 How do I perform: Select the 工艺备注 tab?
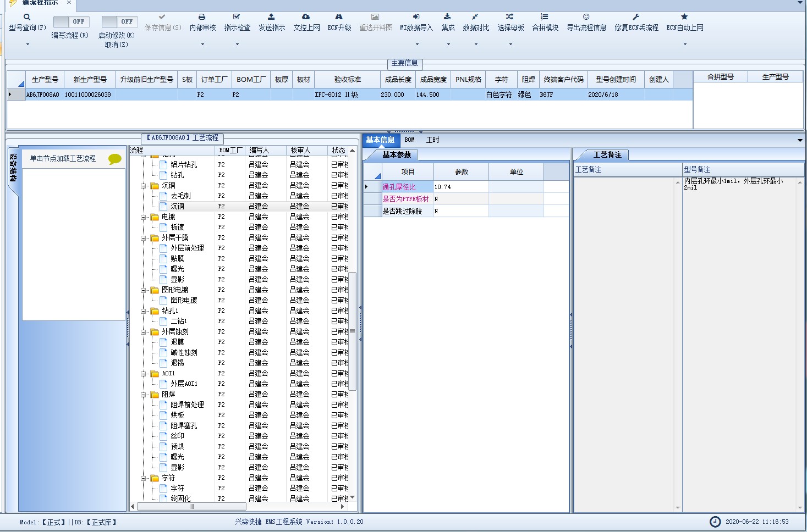coord(607,155)
